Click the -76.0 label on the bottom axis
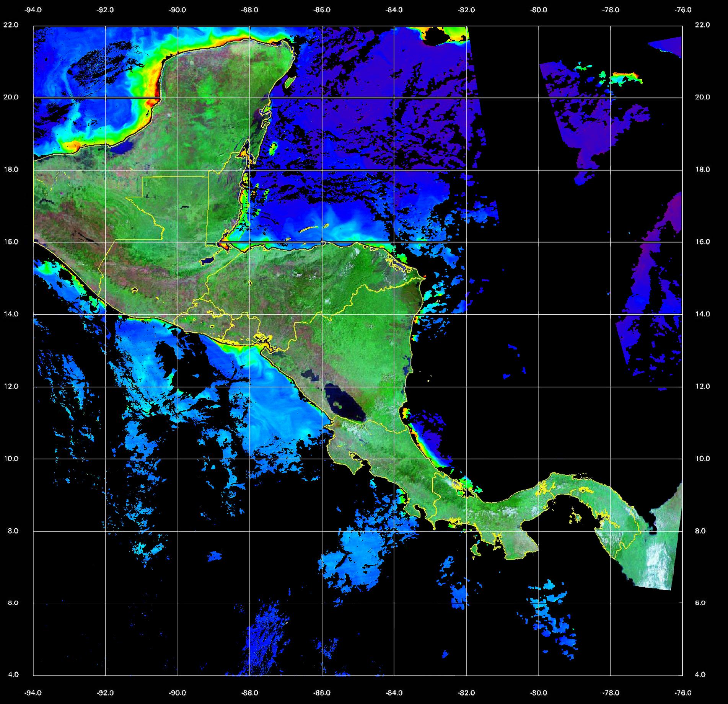This screenshot has height=704, width=728. coord(683,693)
